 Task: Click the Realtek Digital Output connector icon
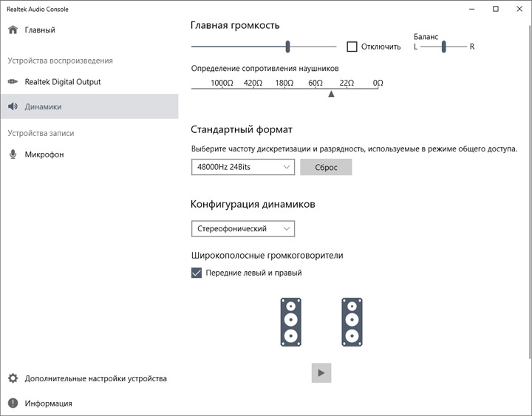pos(13,82)
